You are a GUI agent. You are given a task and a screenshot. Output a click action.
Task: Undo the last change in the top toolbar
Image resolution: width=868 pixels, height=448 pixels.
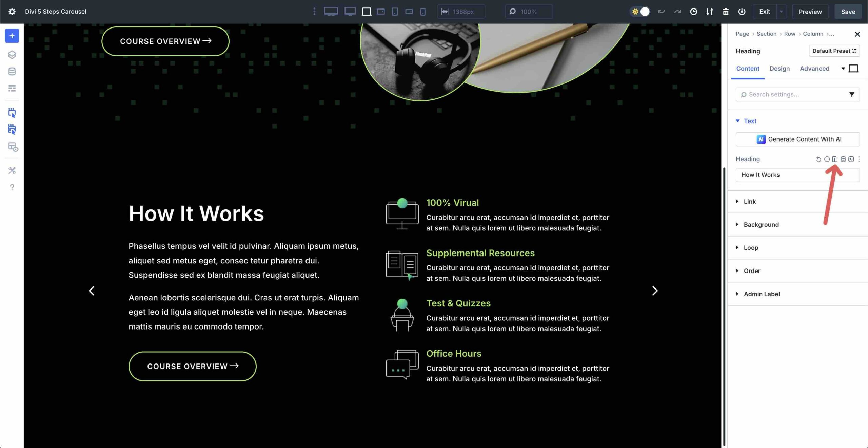[x=661, y=12]
